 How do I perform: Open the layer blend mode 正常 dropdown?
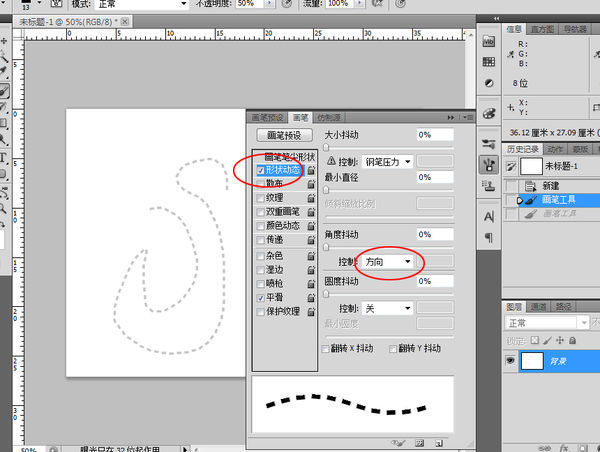point(546,323)
